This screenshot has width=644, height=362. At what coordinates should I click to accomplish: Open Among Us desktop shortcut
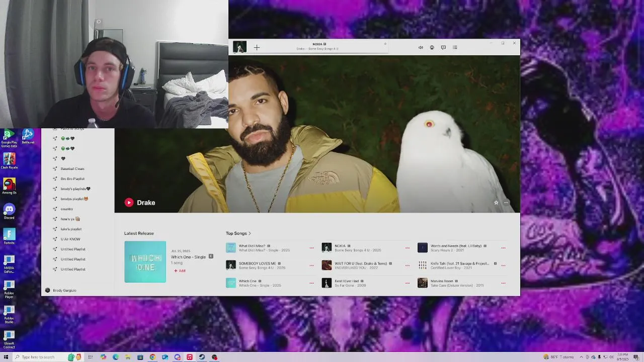[9, 187]
